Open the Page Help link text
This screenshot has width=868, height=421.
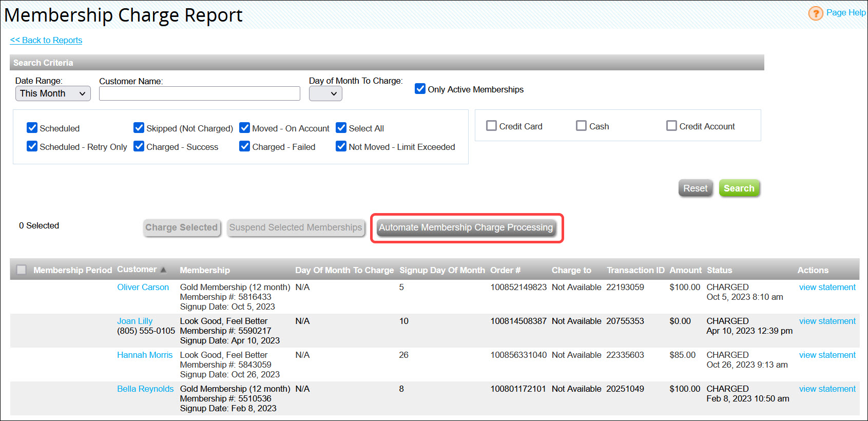846,12
